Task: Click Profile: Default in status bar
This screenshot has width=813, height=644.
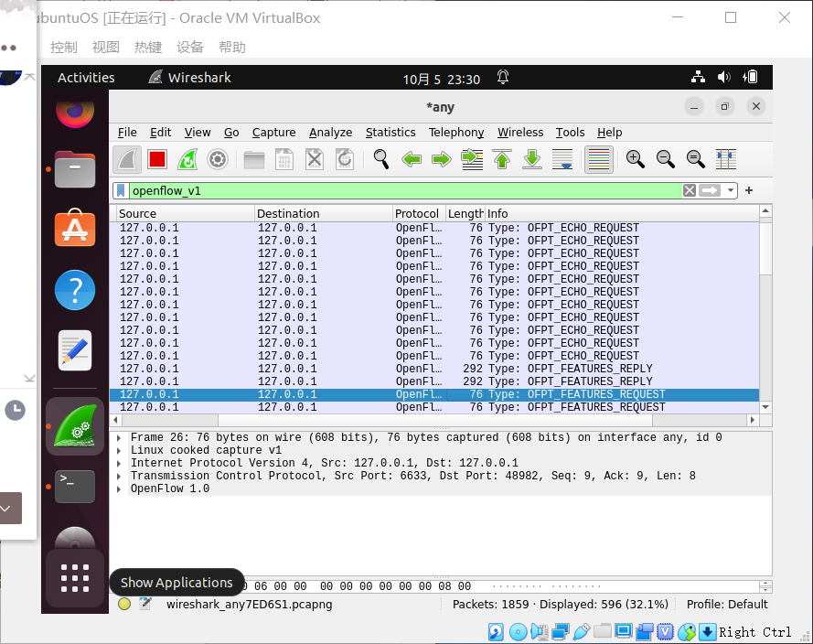Action: [x=727, y=604]
